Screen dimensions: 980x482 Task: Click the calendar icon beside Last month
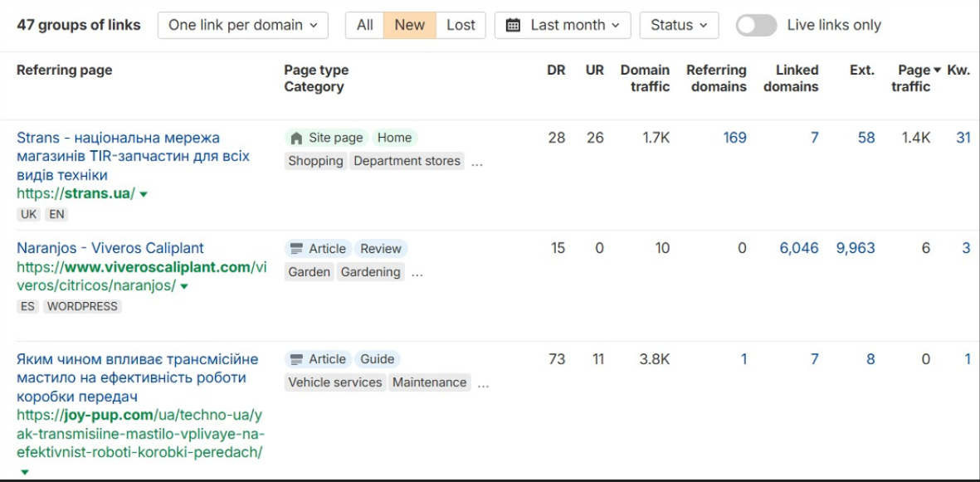coord(513,25)
